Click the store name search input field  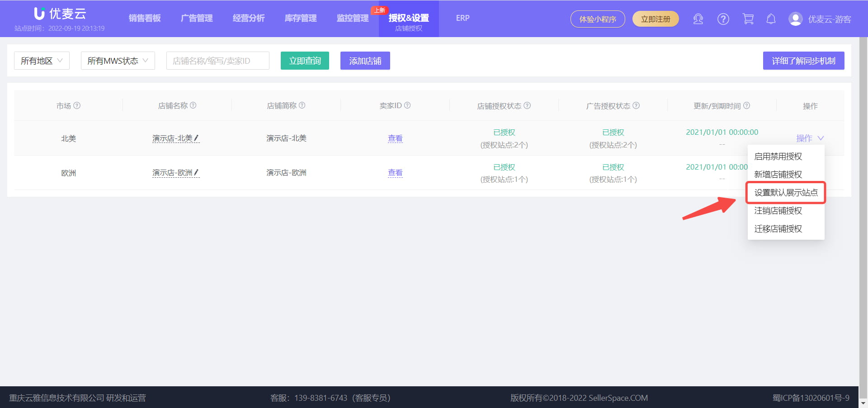click(x=217, y=61)
